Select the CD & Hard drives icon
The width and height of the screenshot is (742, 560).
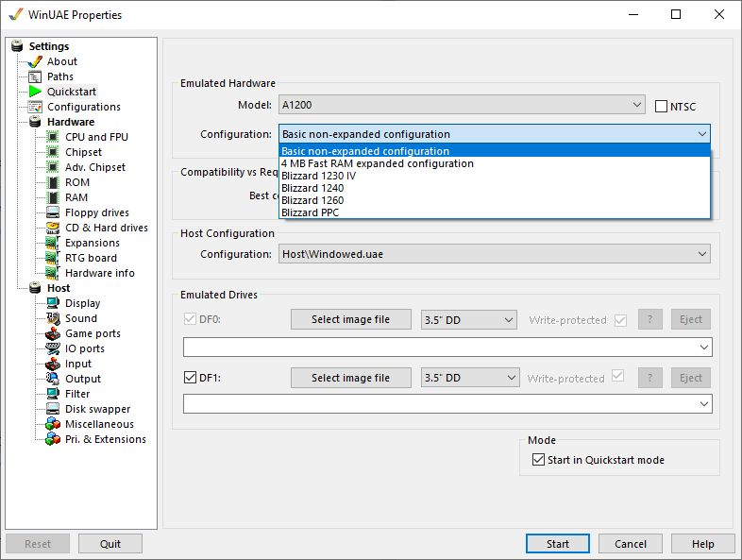pyautogui.click(x=53, y=228)
